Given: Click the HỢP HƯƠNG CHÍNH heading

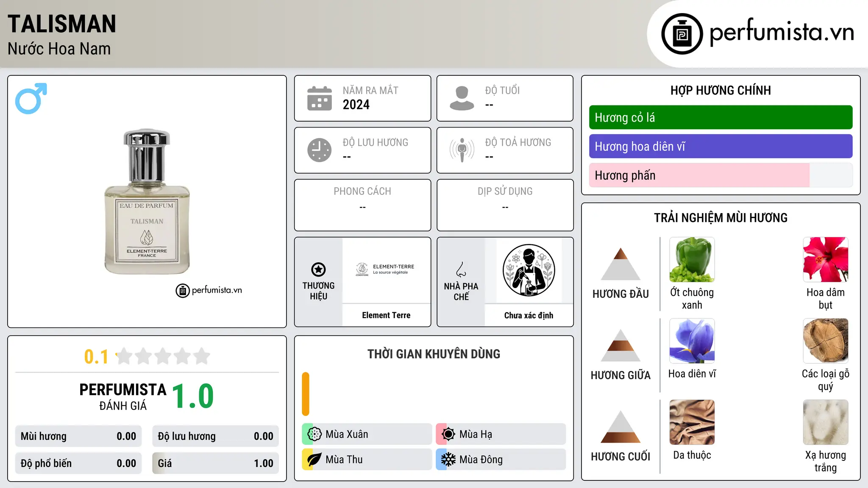Looking at the screenshot, I should (721, 90).
